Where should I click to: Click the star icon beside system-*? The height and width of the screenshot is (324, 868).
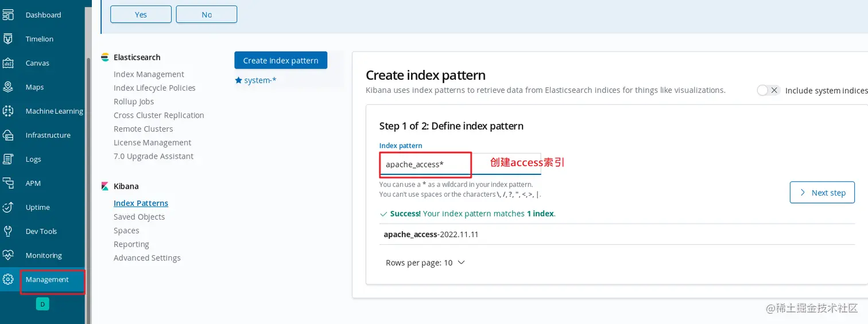(238, 80)
